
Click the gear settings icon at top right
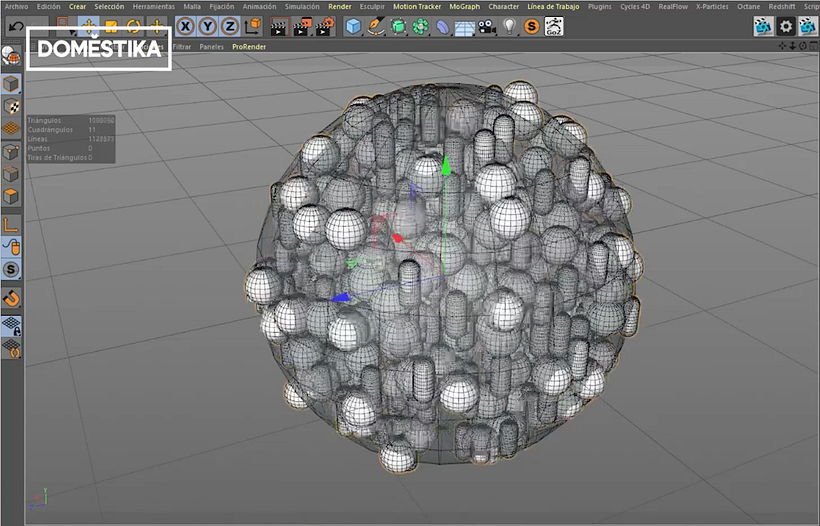[x=786, y=26]
